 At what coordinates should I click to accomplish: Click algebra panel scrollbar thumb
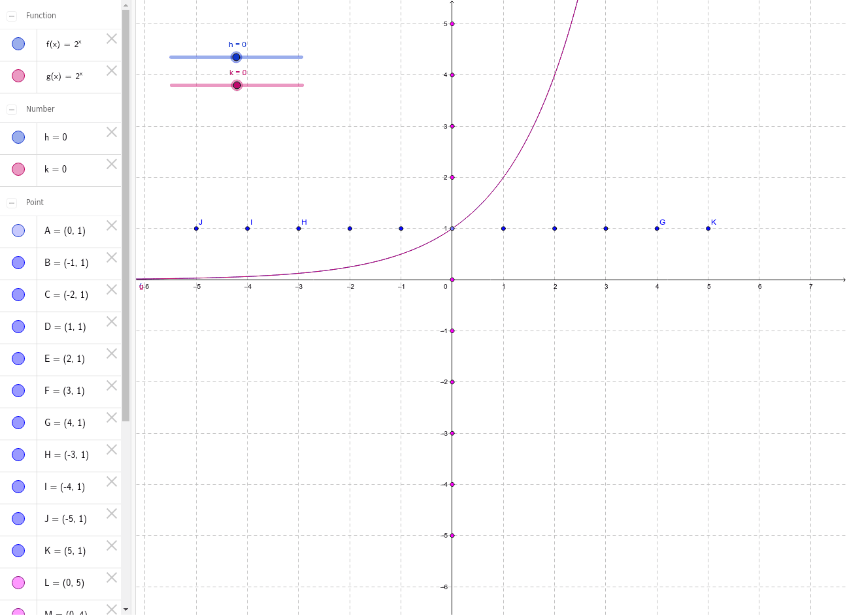(x=125, y=216)
